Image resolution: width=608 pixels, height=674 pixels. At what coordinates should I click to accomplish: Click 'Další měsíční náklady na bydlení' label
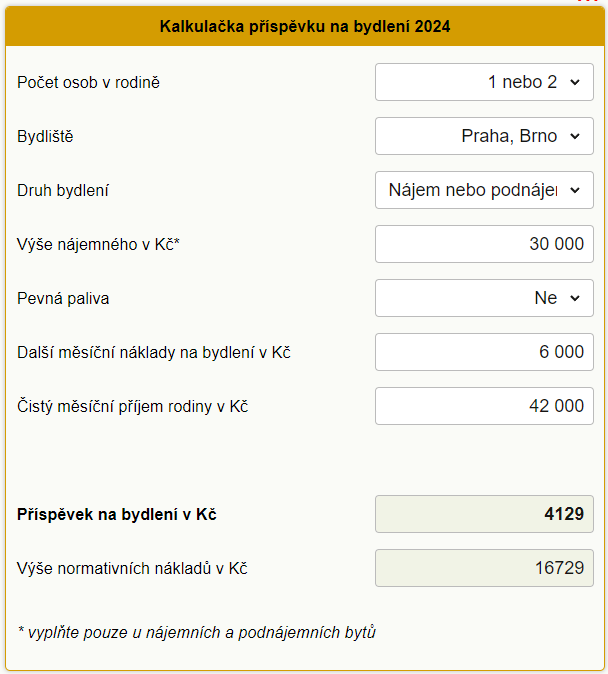(153, 352)
